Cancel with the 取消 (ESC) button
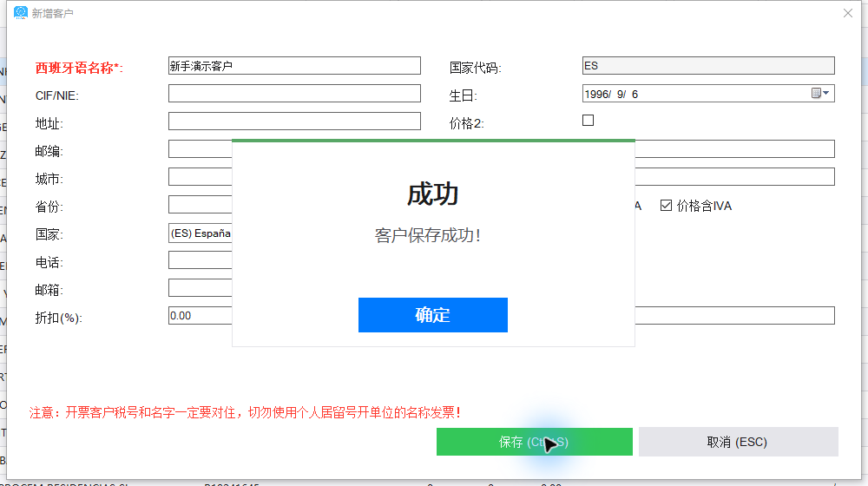 click(739, 442)
